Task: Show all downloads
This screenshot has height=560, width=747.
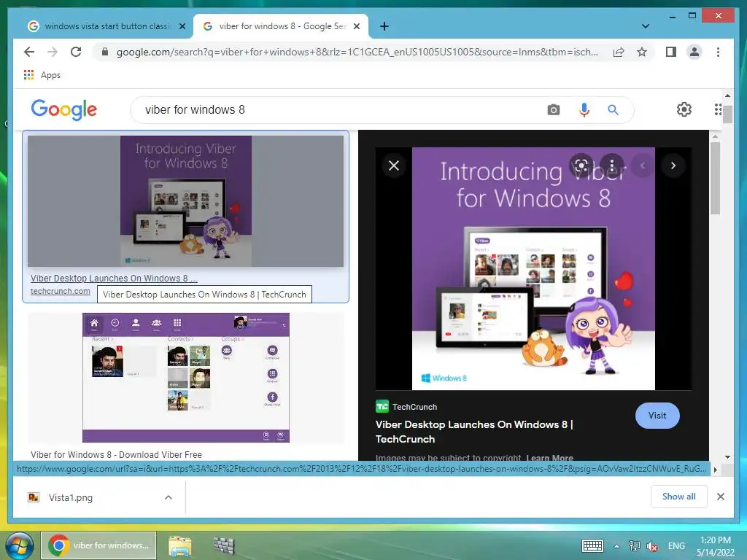Action: pyautogui.click(x=678, y=497)
